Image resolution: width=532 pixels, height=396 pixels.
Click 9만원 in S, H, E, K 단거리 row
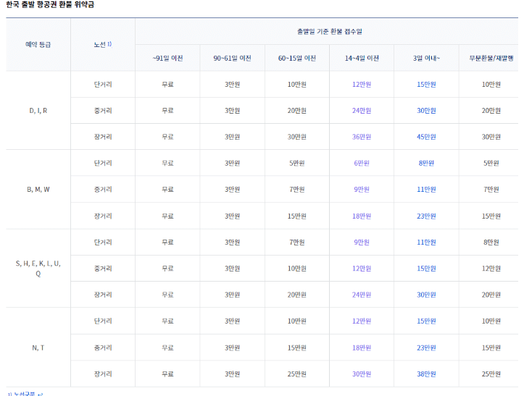click(x=362, y=243)
